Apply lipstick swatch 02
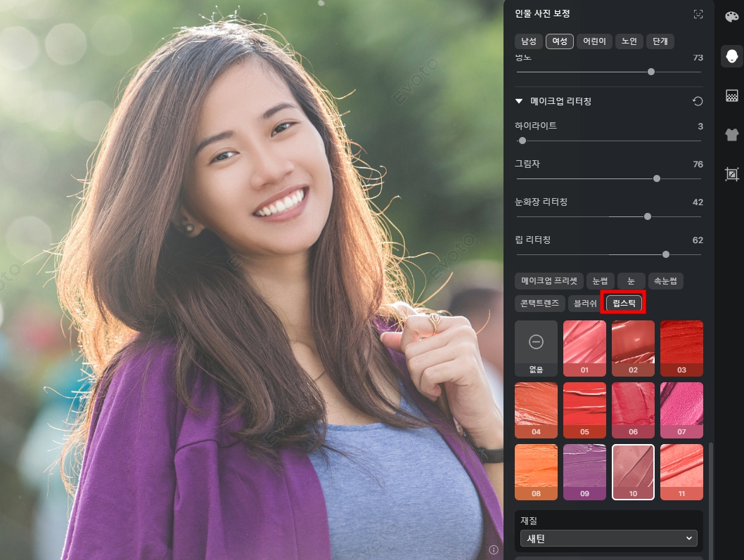Viewport: 744px width, 560px height. [x=633, y=348]
